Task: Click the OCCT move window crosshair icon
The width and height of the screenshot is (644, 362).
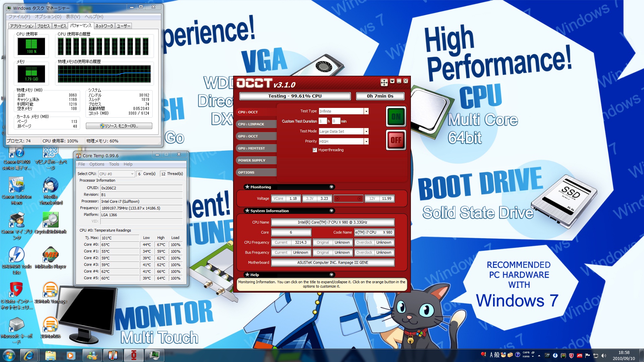Action: 384,82
